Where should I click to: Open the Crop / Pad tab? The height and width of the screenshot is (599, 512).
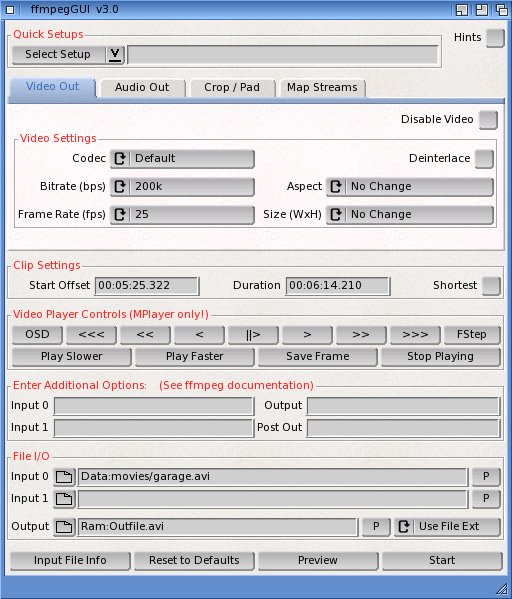232,88
